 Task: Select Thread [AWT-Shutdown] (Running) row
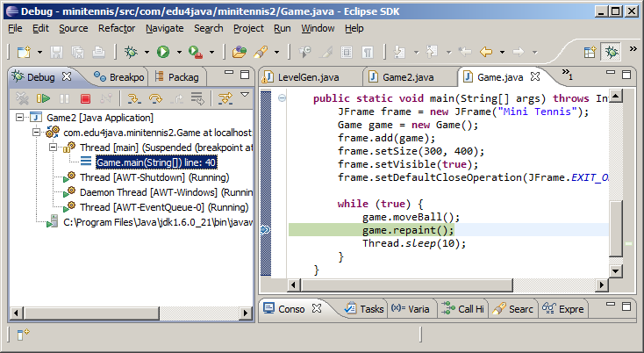coord(154,177)
